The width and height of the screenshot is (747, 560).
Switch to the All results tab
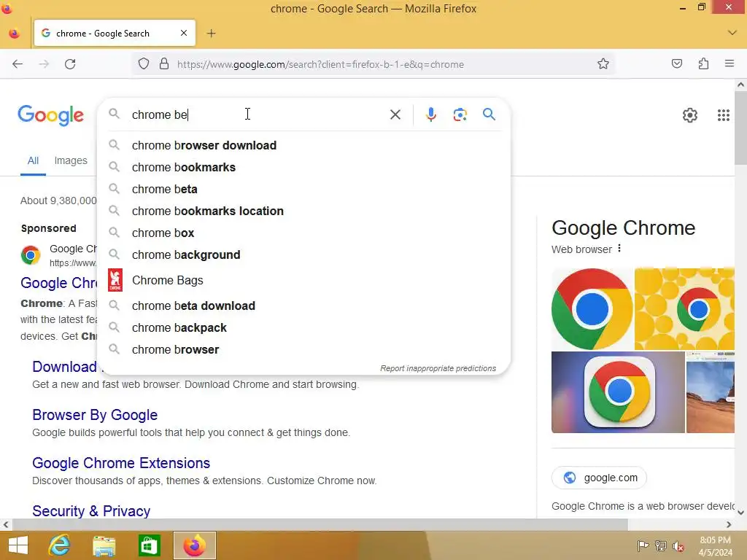33,161
